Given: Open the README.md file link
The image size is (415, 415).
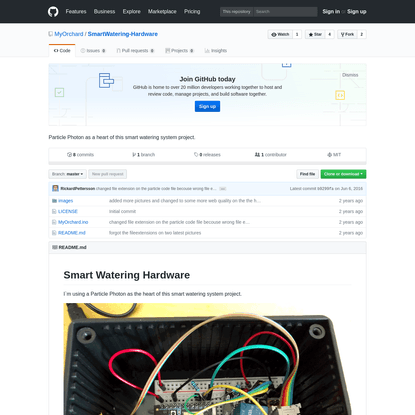Looking at the screenshot, I should (x=72, y=233).
